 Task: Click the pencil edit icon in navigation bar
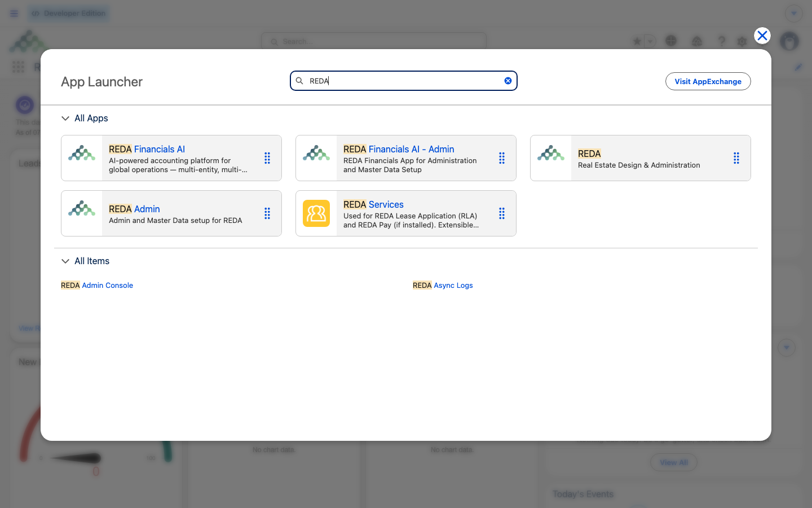point(798,67)
